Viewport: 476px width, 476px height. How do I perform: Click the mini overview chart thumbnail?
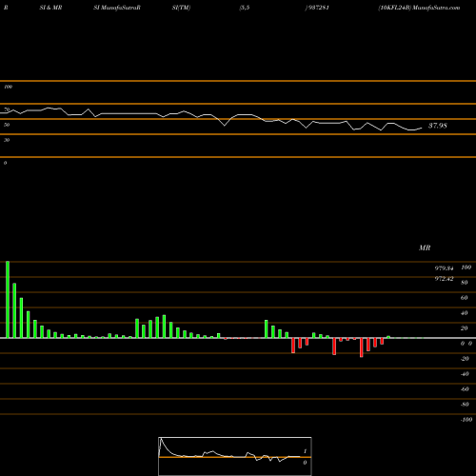[x=235, y=456]
